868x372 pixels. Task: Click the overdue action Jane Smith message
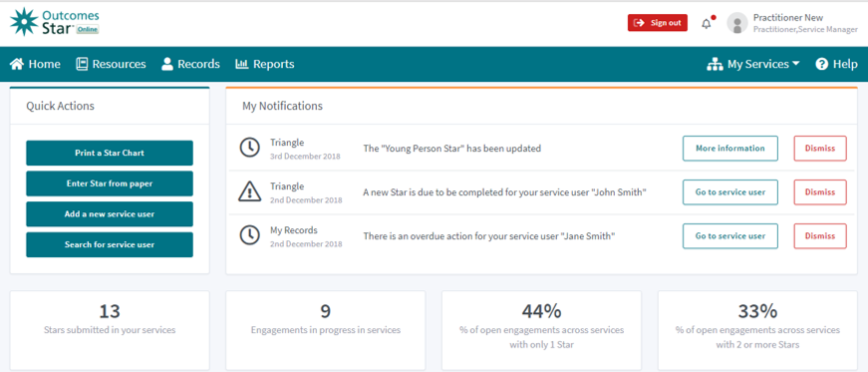tap(489, 236)
